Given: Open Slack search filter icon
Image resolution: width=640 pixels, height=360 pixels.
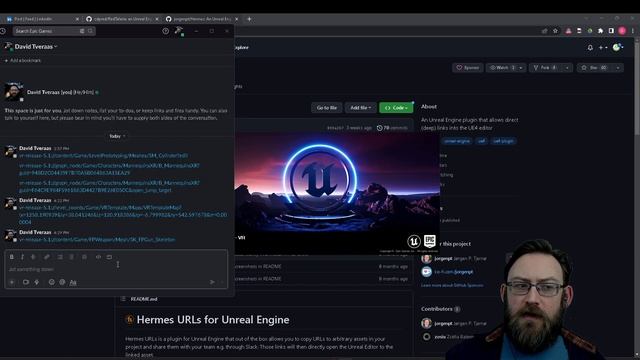Looking at the screenshot, I should 82,31.
